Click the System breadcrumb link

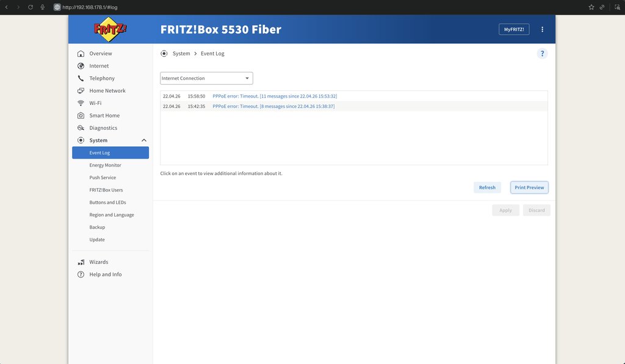click(181, 54)
